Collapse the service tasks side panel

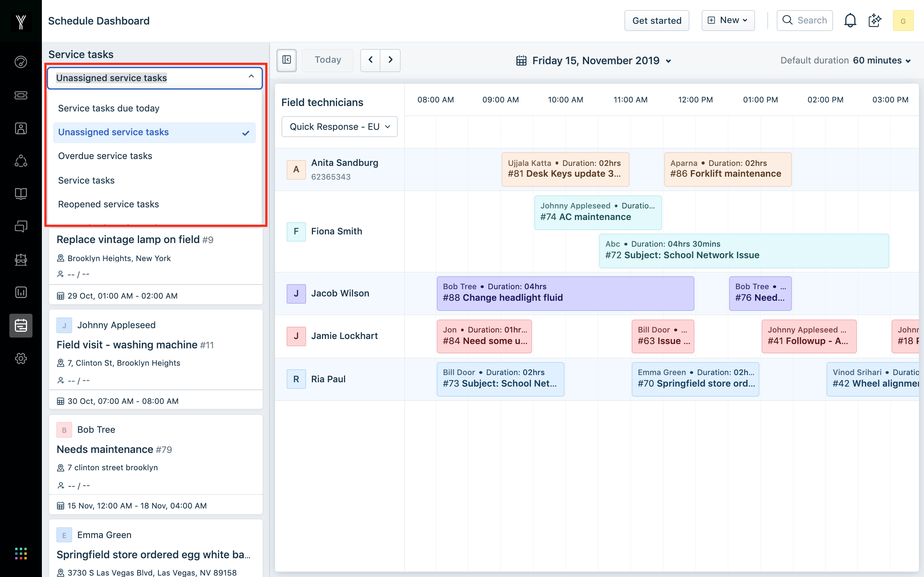(286, 60)
